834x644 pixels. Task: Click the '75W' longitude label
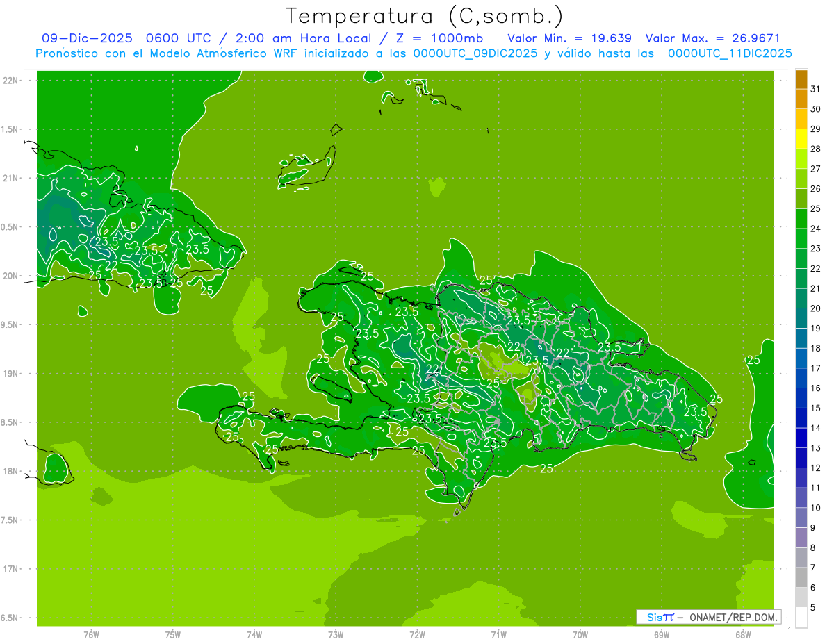pyautogui.click(x=173, y=634)
